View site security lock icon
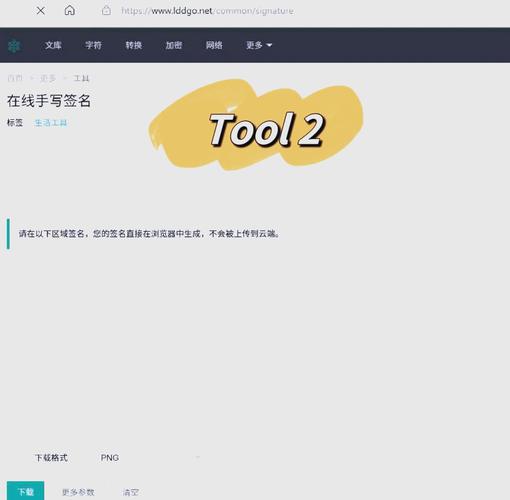The height and width of the screenshot is (500, 510). 106,11
